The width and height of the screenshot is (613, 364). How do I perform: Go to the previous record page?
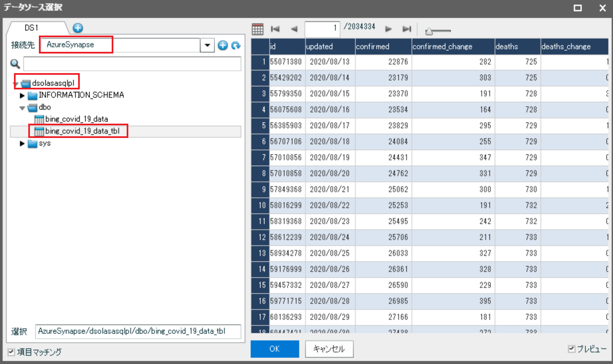294,29
